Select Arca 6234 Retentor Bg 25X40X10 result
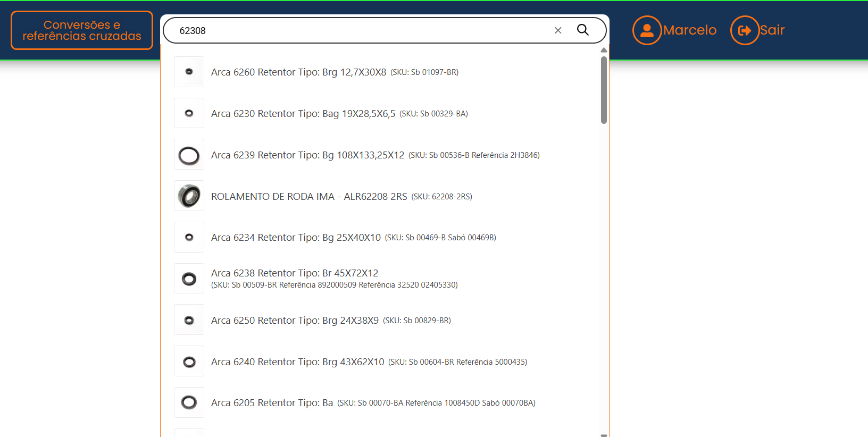Screen dimensions: 868x437 click(296, 237)
